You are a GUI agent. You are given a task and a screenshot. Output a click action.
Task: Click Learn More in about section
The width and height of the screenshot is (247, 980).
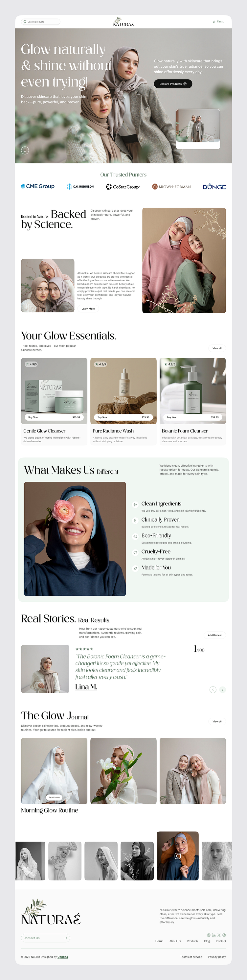point(88,309)
